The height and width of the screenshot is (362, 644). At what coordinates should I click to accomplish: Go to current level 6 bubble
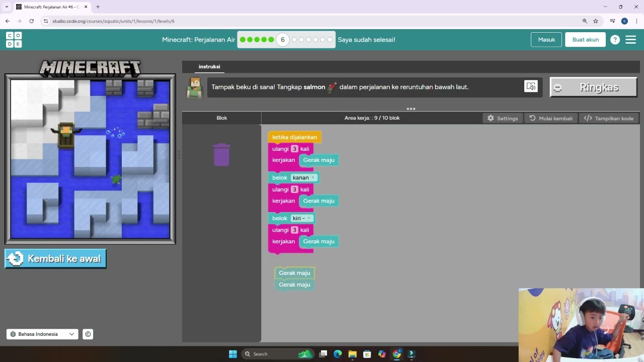click(283, 40)
